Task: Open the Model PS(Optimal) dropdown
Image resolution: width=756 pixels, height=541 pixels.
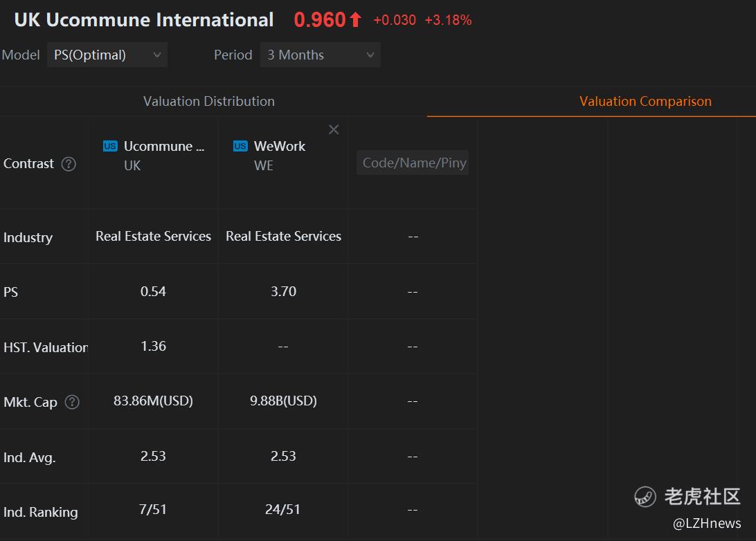Action: (107, 55)
